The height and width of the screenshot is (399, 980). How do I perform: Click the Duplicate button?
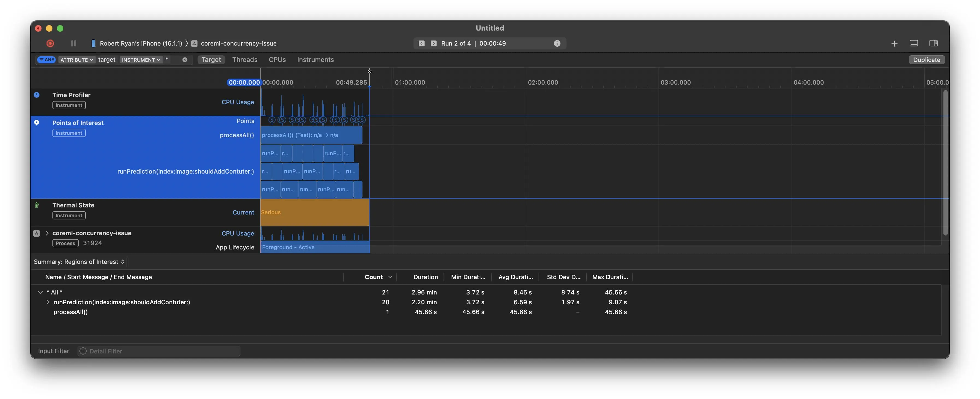pos(926,60)
